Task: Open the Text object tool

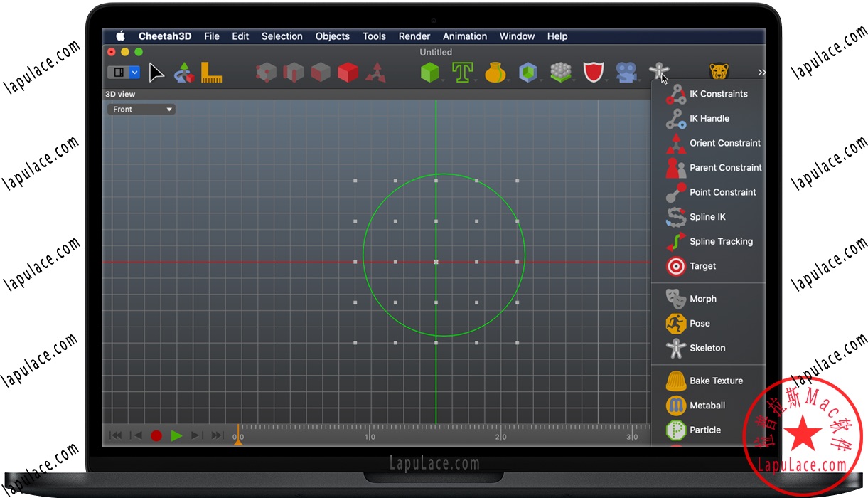Action: [x=463, y=71]
